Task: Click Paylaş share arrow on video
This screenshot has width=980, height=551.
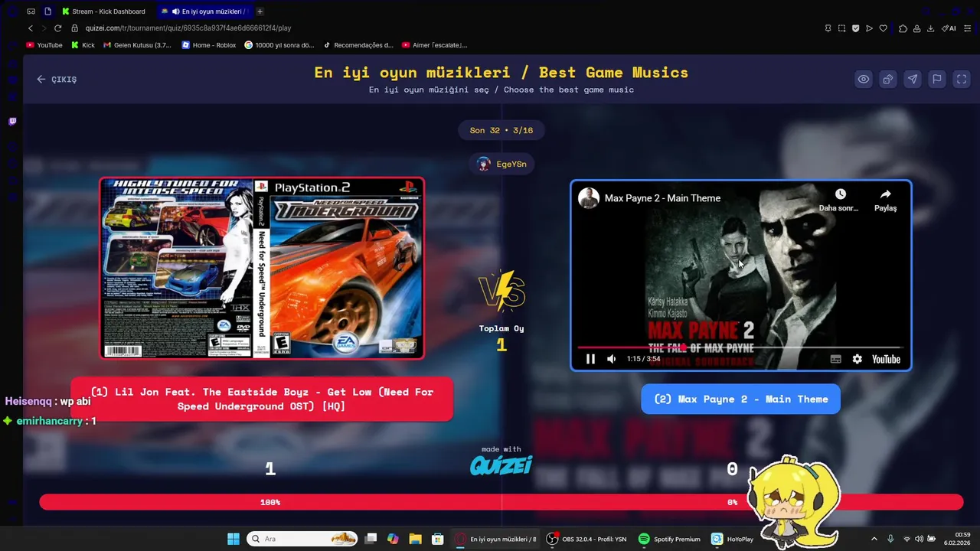Action: (x=885, y=200)
